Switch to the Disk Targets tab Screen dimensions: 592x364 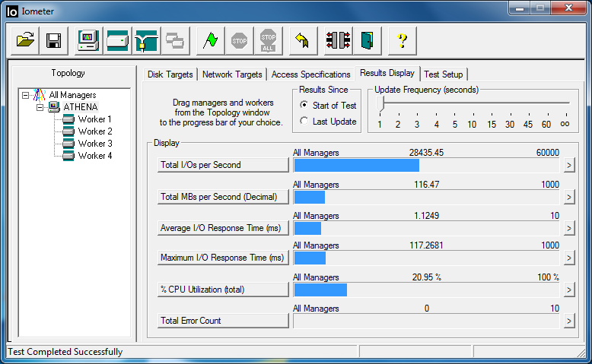(170, 74)
